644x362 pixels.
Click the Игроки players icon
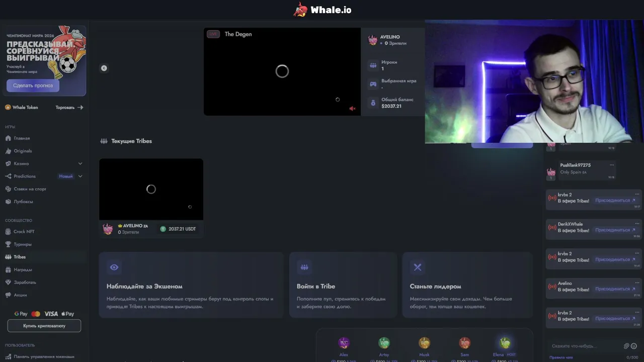click(x=373, y=65)
